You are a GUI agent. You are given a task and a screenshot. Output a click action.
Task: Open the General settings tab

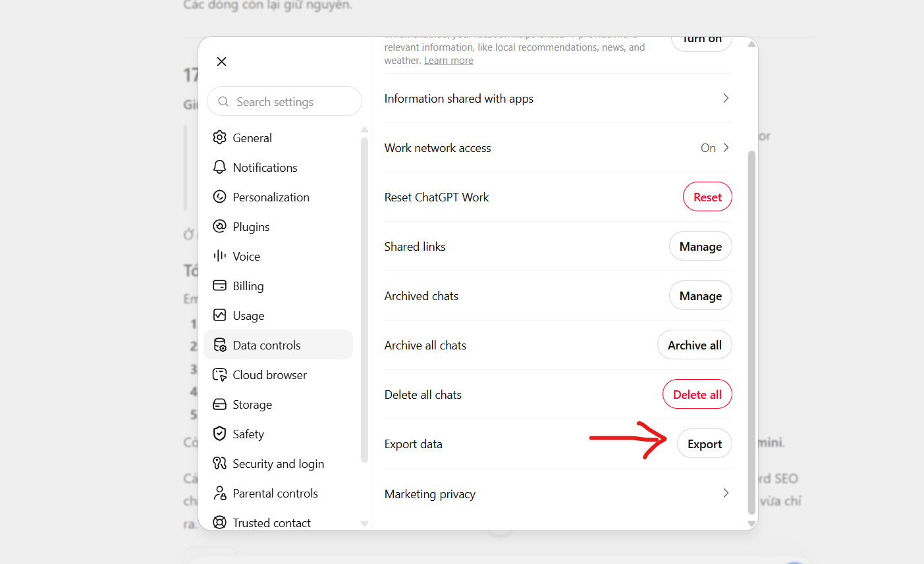point(279,138)
